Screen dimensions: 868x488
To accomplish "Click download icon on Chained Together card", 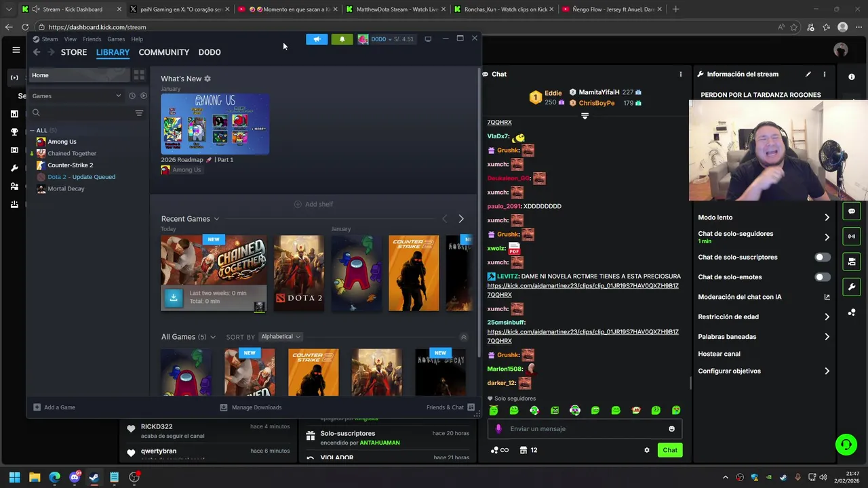I will 174,298.
